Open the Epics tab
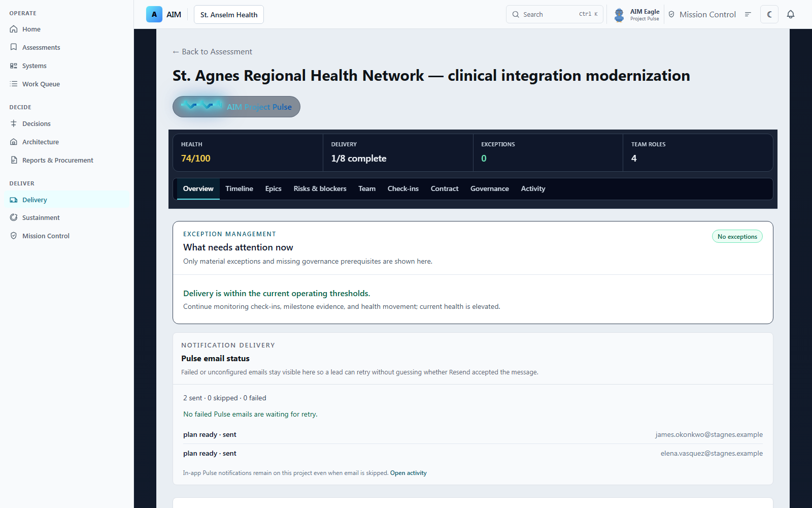Image resolution: width=812 pixels, height=508 pixels. (273, 188)
